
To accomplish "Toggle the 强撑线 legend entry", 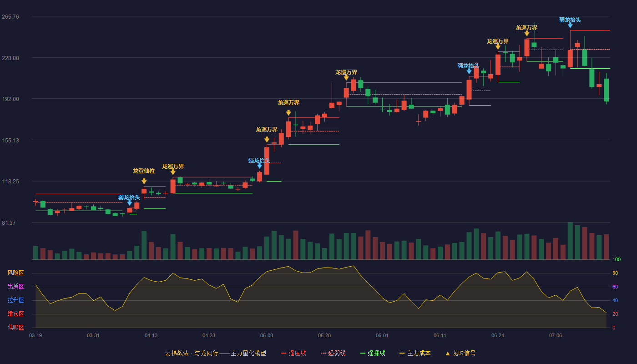I will [373, 353].
